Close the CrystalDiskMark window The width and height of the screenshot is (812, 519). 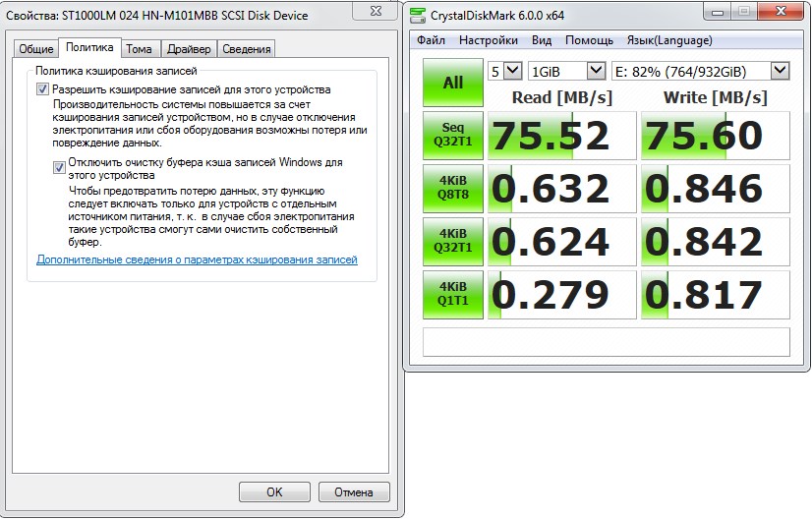click(782, 11)
